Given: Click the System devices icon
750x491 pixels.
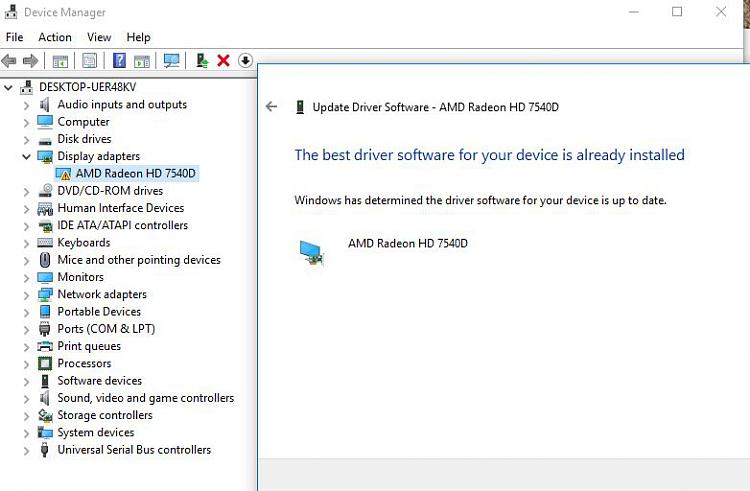Looking at the screenshot, I should point(45,433).
